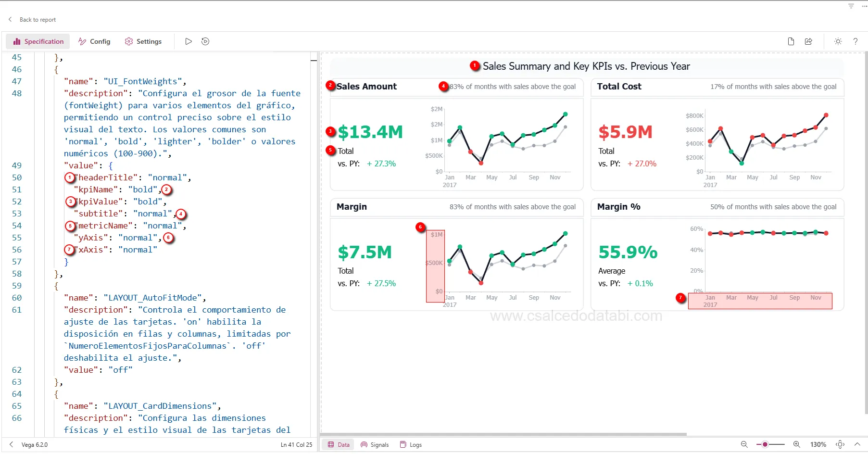868x454 pixels.
Task: Zoom in using the magnifier plus icon
Action: (797, 444)
